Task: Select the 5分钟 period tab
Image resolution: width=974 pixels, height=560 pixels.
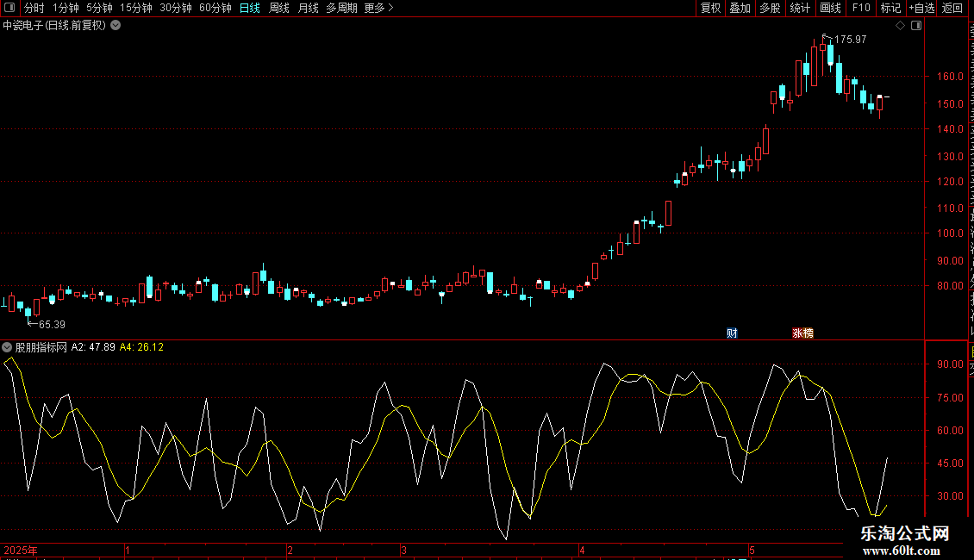Action: pyautogui.click(x=99, y=8)
